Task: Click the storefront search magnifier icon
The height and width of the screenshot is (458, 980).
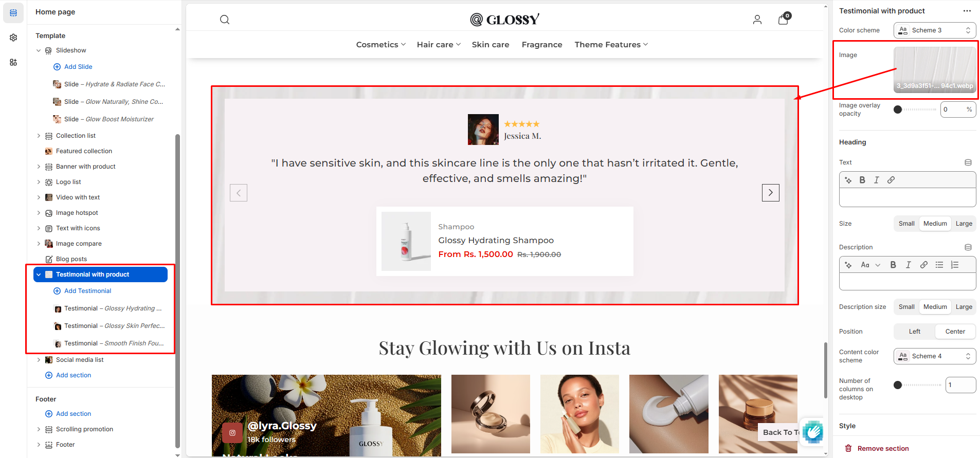Action: 225,20
